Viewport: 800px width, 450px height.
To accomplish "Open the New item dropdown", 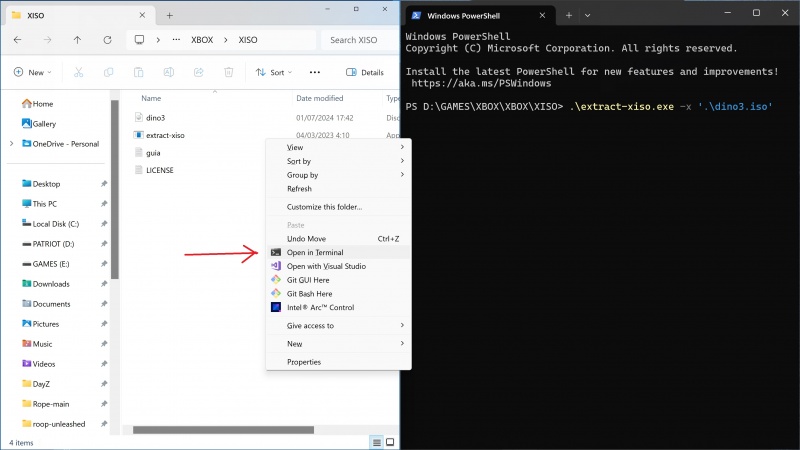I will click(x=33, y=72).
